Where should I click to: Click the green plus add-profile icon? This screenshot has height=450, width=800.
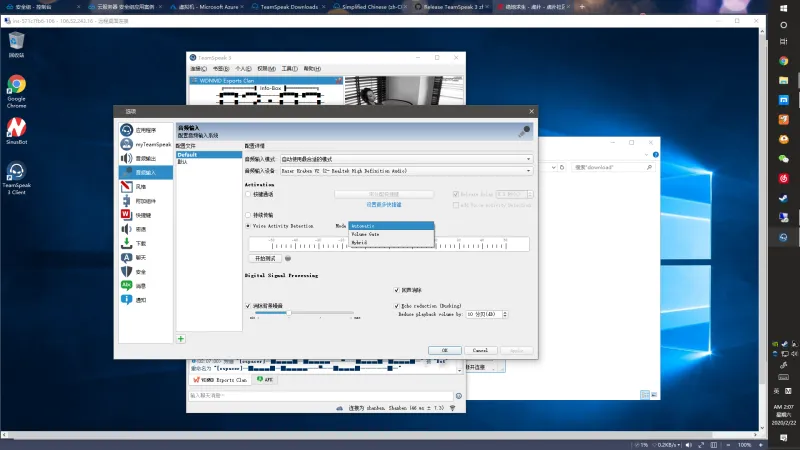(181, 339)
